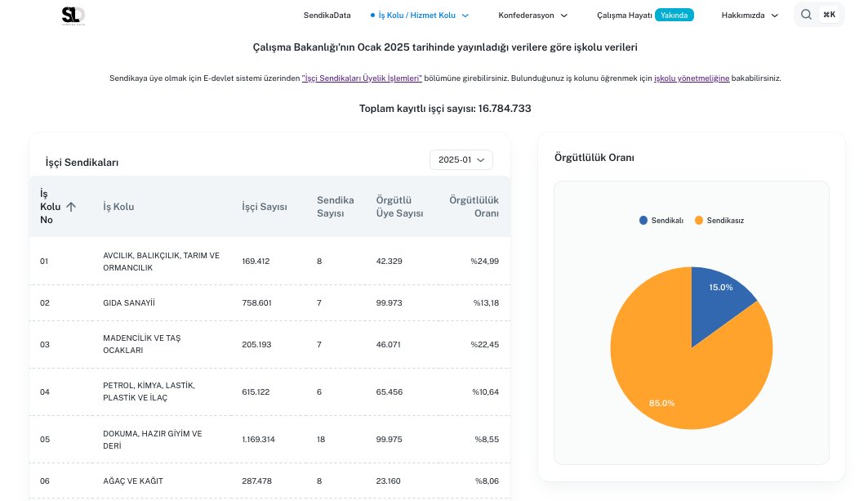This screenshot has width=868, height=501.
Task: Open the İşçi Sendikaları Üyelik İşlemleri link
Action: (363, 78)
